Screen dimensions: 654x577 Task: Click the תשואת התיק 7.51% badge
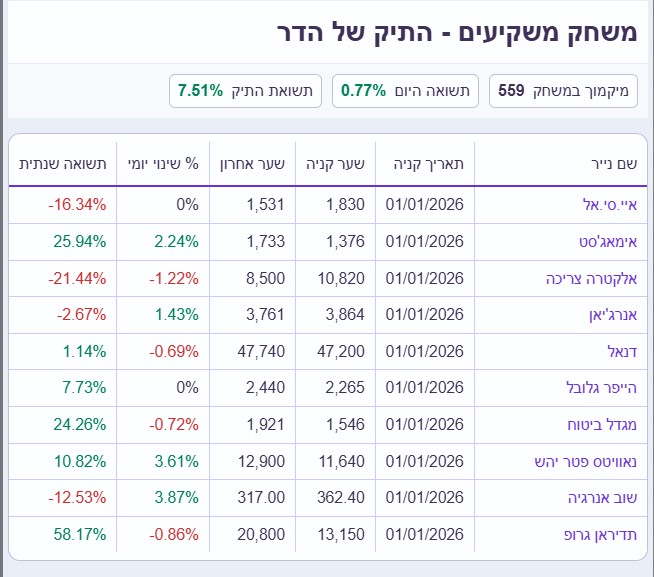click(245, 90)
